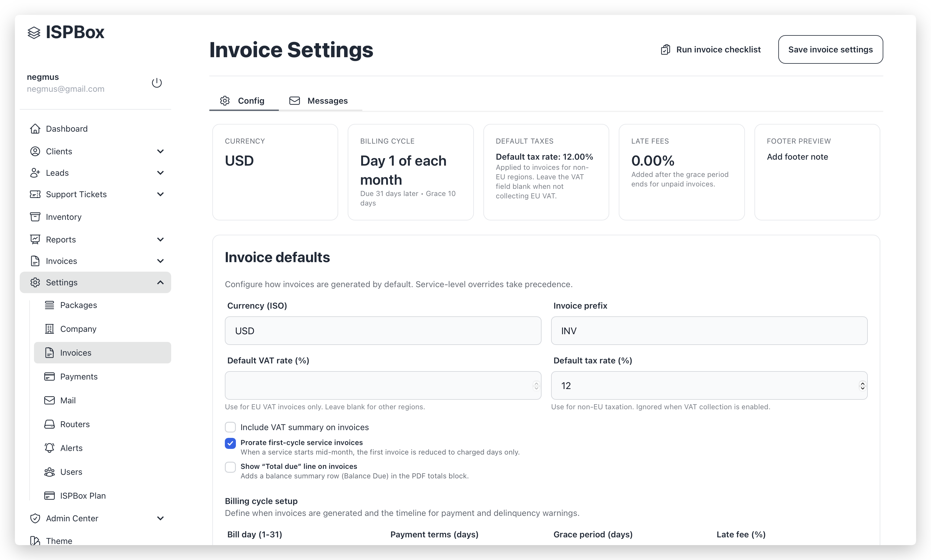
Task: Expand the Clients menu chevron
Action: tap(160, 151)
